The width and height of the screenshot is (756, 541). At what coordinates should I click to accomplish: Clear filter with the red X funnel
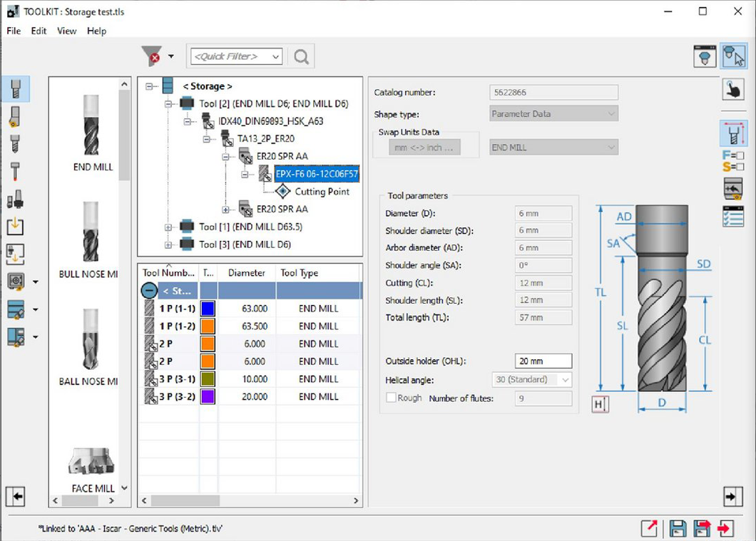(151, 56)
